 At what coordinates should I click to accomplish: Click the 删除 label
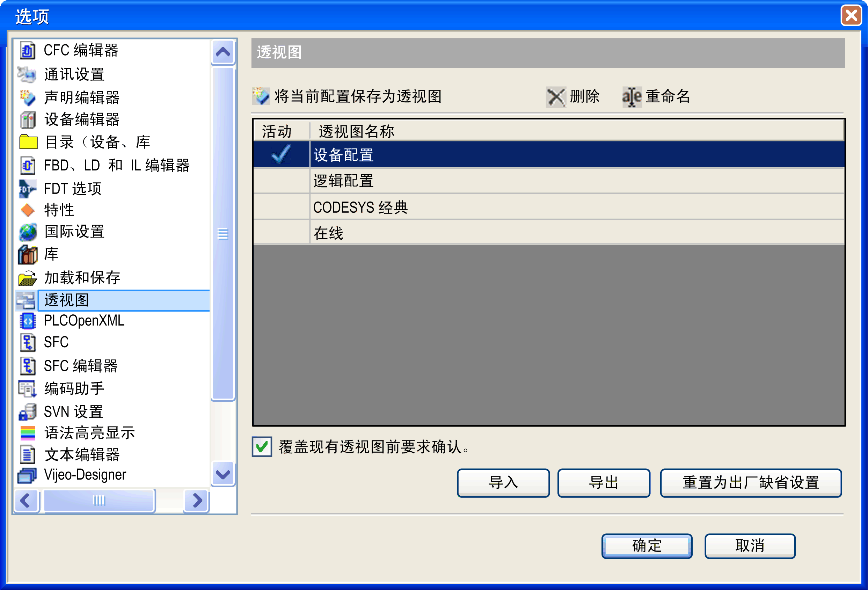coord(584,97)
